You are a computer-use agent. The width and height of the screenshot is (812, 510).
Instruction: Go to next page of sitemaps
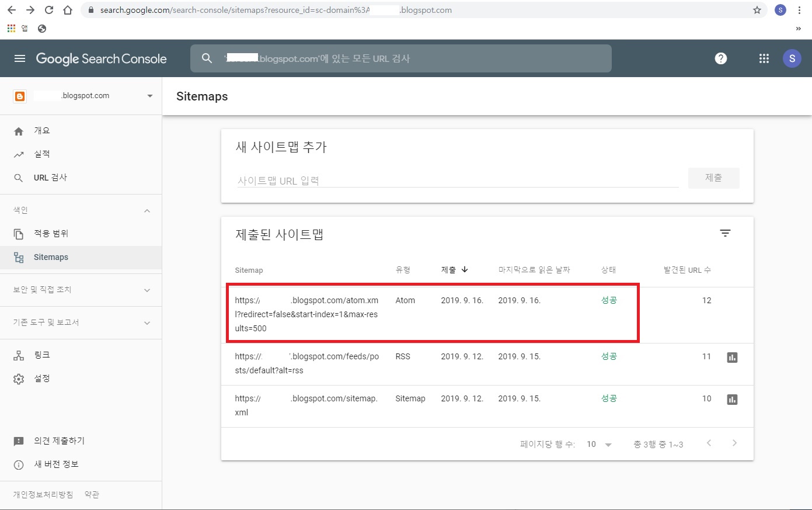tap(734, 443)
